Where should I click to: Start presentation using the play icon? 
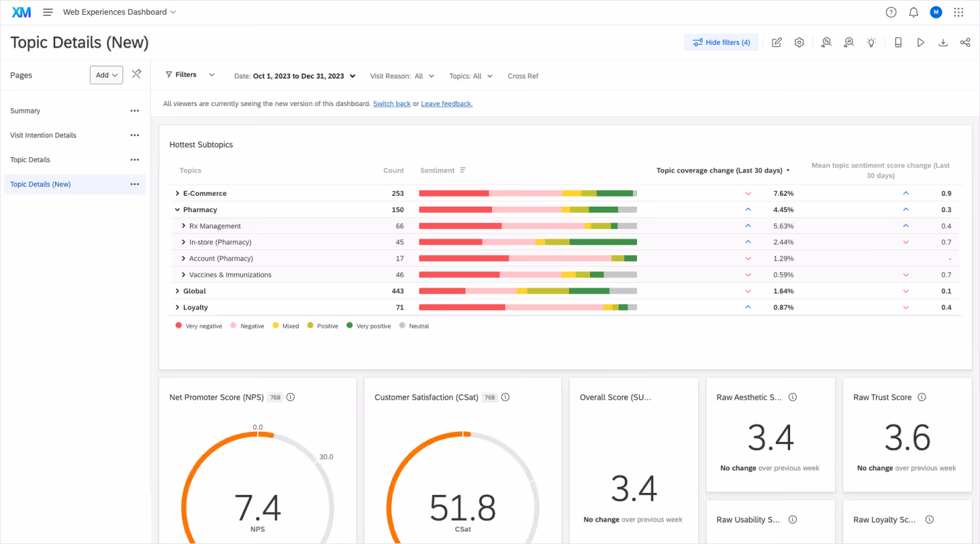921,42
